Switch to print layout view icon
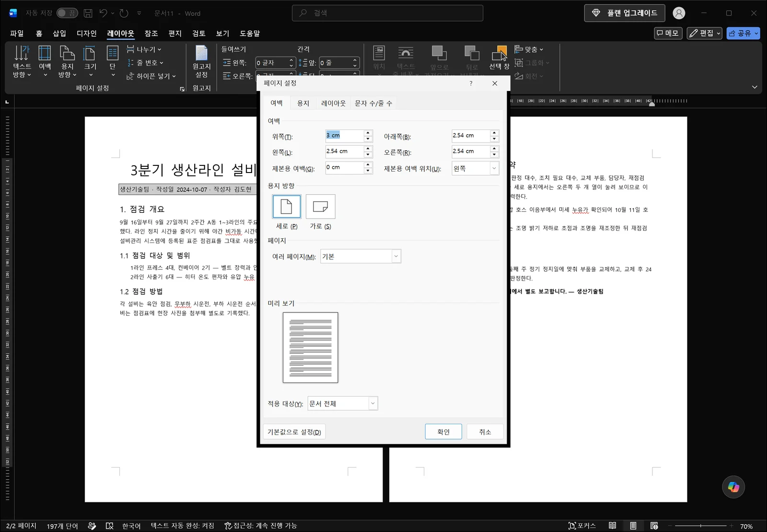The width and height of the screenshot is (767, 532). pyautogui.click(x=633, y=526)
